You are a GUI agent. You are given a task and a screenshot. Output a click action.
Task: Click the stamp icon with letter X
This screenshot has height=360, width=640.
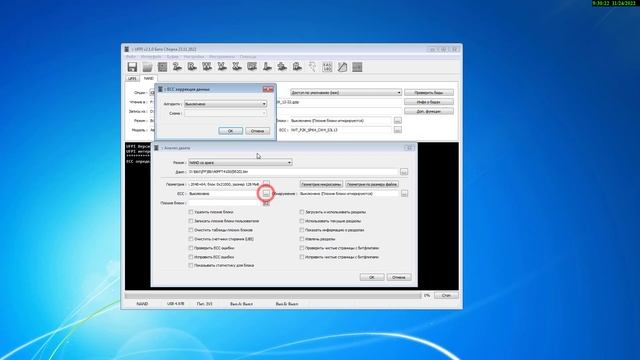[237, 67]
